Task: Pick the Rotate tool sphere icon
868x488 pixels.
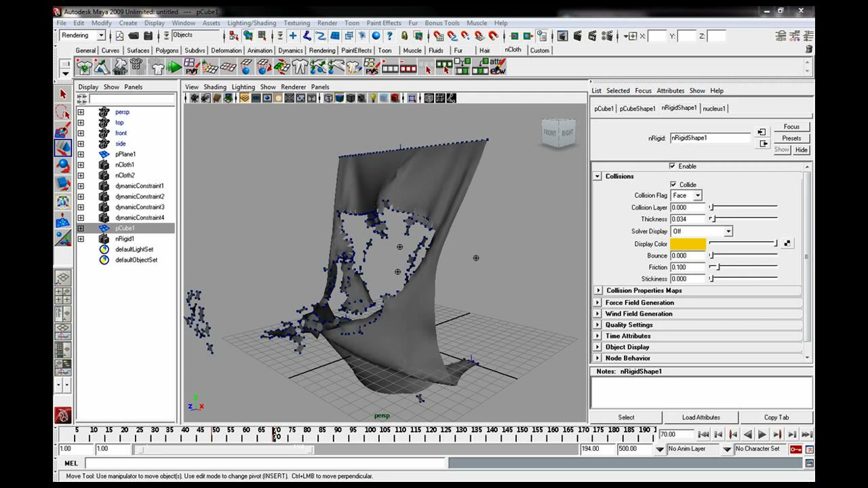Action: point(63,165)
